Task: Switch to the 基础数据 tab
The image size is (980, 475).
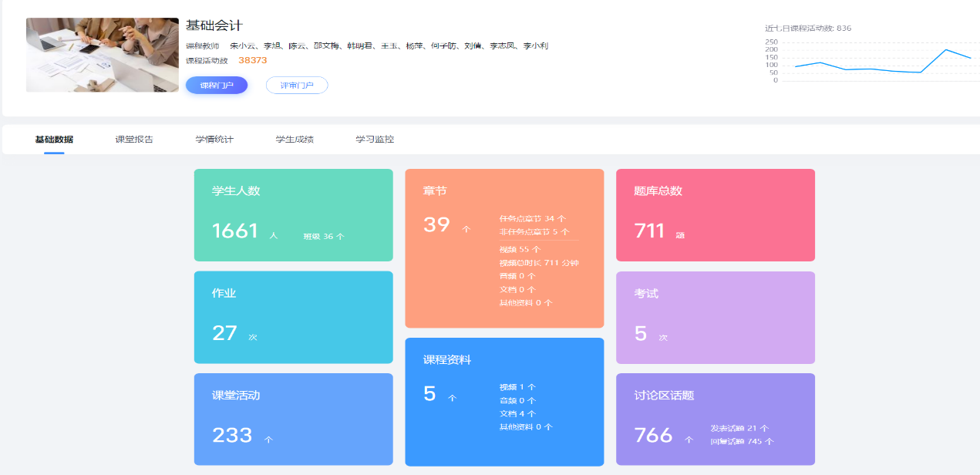Action: 54,140
